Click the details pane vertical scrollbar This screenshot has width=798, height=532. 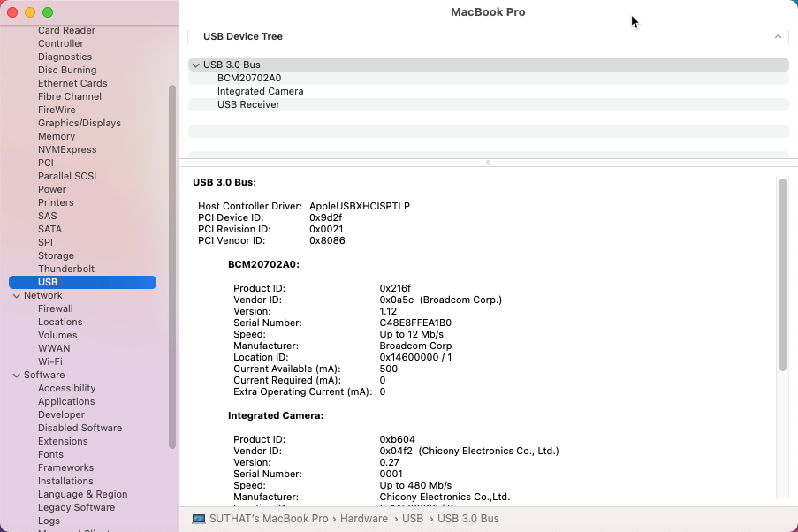(x=783, y=275)
